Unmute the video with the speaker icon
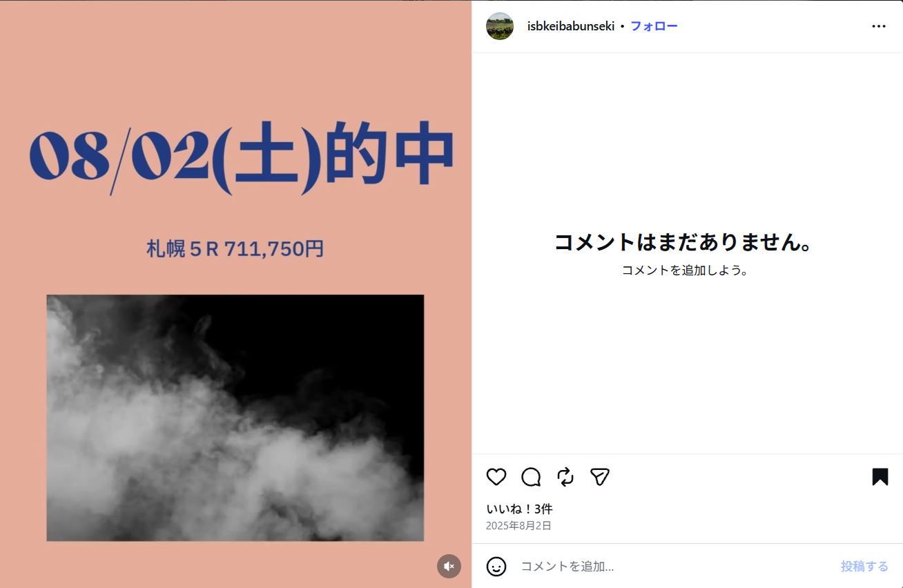This screenshot has height=588, width=903. pos(449,566)
